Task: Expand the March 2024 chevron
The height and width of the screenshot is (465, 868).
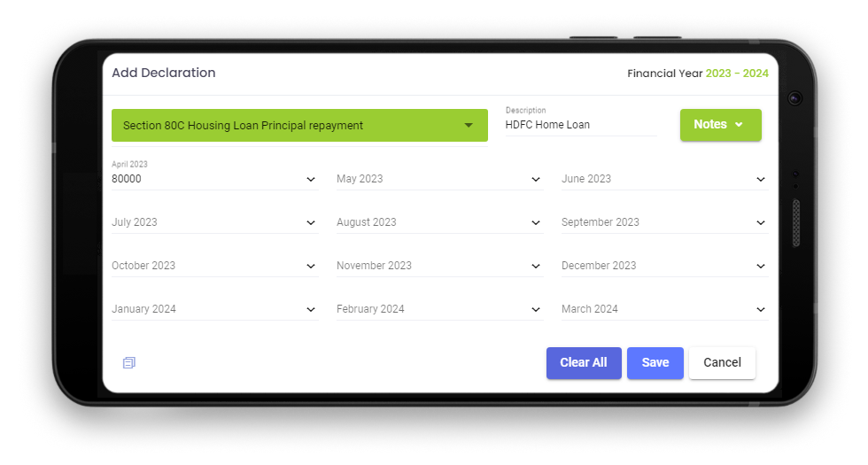Action: tap(761, 309)
